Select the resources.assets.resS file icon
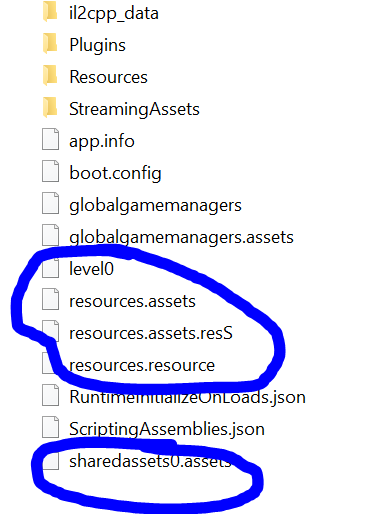The image size is (392, 514). (50, 332)
